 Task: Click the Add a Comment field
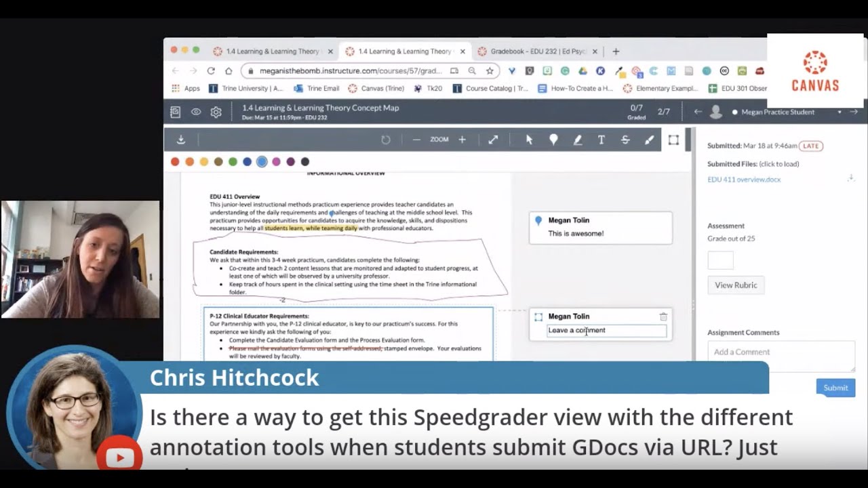point(781,356)
